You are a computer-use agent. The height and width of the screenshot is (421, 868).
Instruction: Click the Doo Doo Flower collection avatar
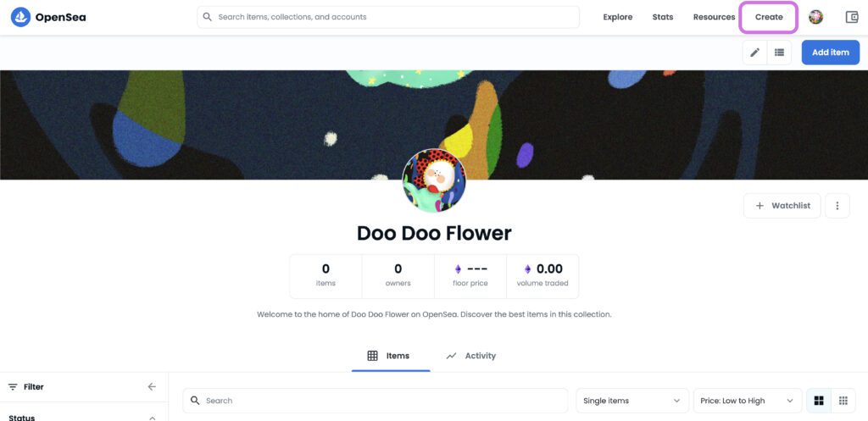433,180
